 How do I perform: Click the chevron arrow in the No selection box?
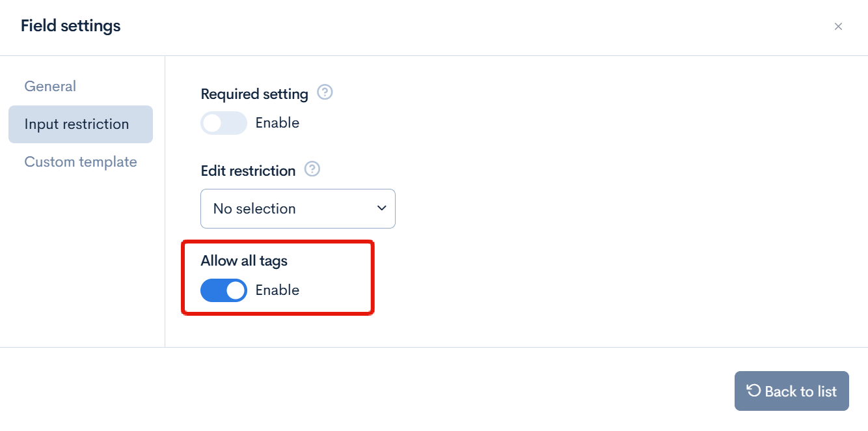point(381,208)
